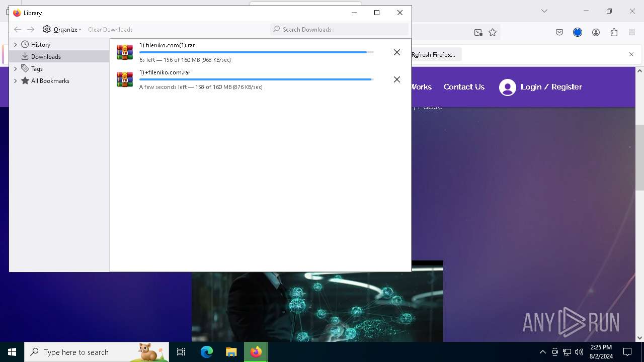
Task: Cancel the fileniko.com(1).rar download
Action: [x=397, y=52]
